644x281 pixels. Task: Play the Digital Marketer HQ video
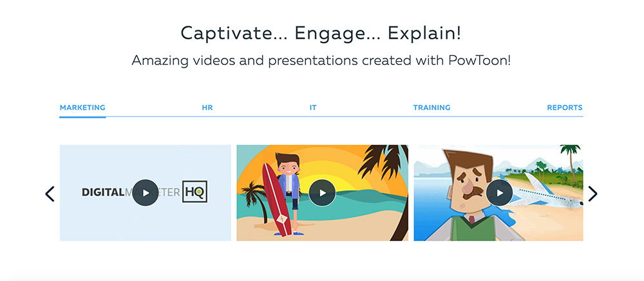(146, 192)
